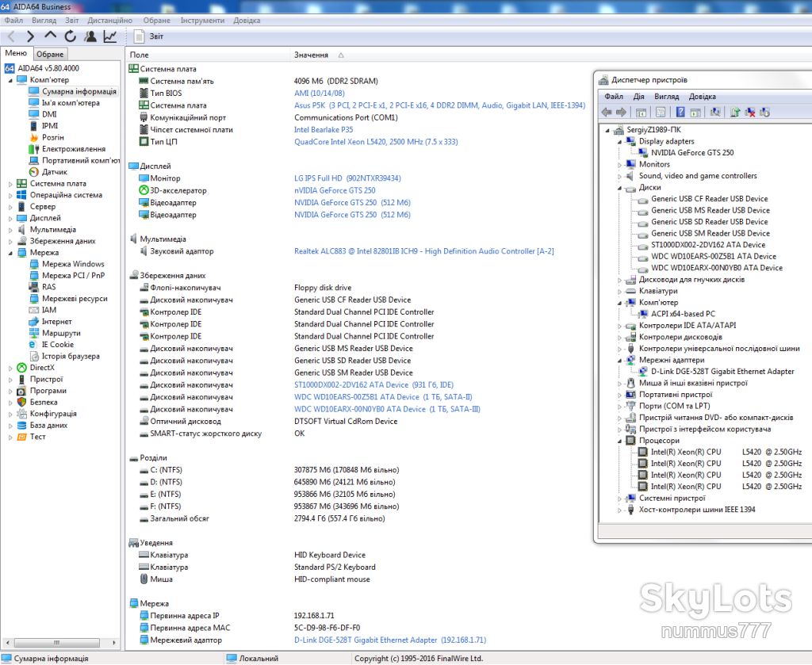Image resolution: width=812 pixels, height=665 pixels.
Task: Click Device Manager scan hardware changes icon
Action: (x=715, y=113)
